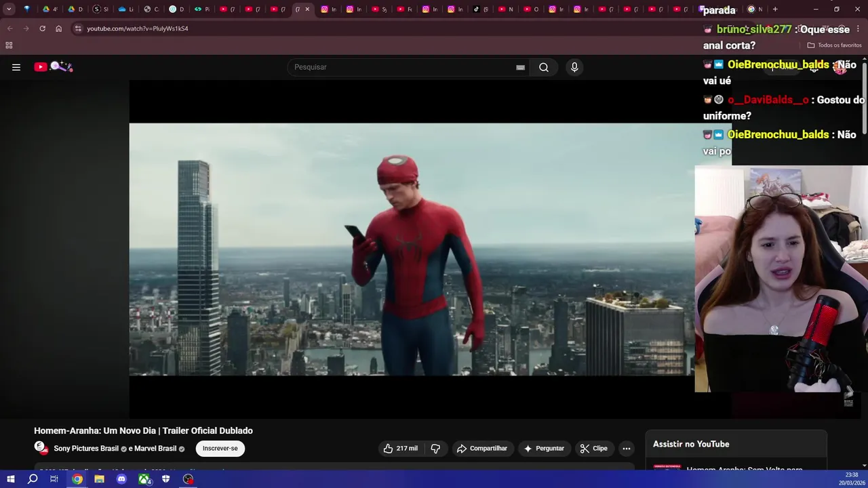Open Windows taskbar search
The image size is (868, 488).
33,479
